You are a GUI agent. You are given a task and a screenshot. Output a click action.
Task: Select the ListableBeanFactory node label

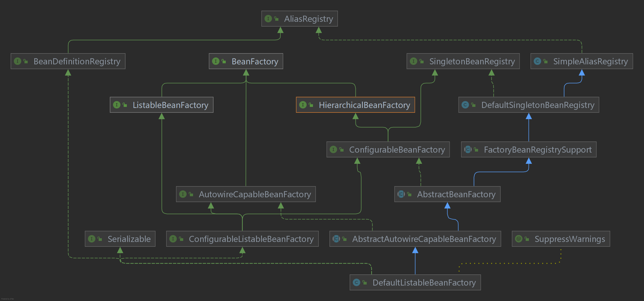(170, 105)
